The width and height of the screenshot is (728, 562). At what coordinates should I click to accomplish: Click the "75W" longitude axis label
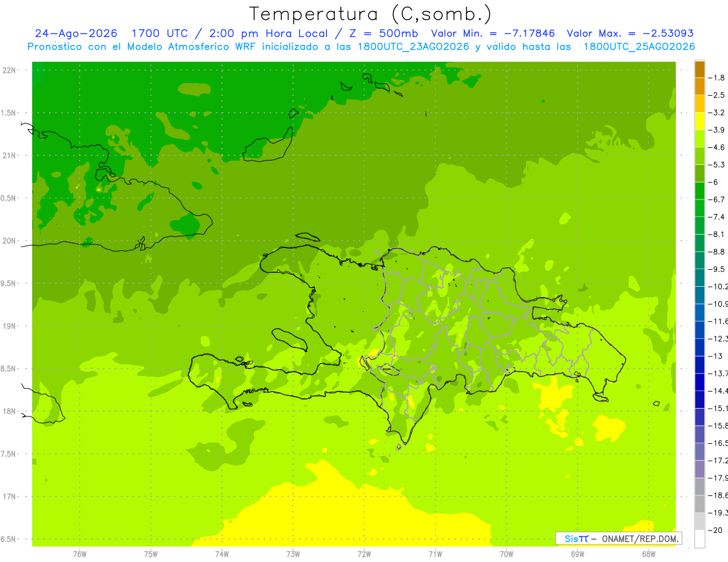(151, 554)
